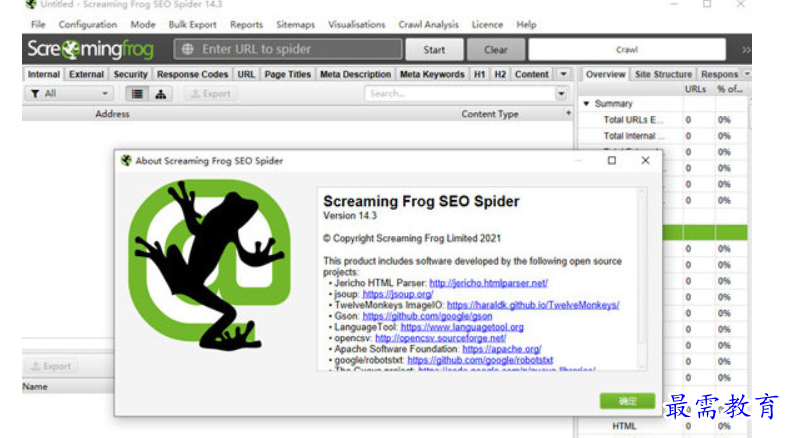
Task: Click the filter funnel All dropdown
Action: [x=69, y=94]
